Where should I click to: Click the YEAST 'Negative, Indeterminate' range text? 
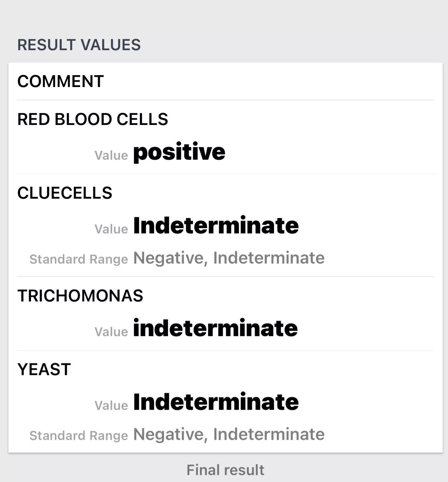pos(229,434)
